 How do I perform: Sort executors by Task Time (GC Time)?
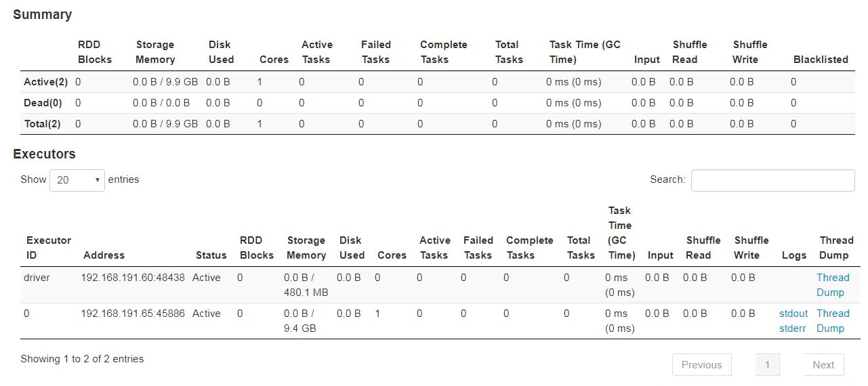tap(621, 233)
